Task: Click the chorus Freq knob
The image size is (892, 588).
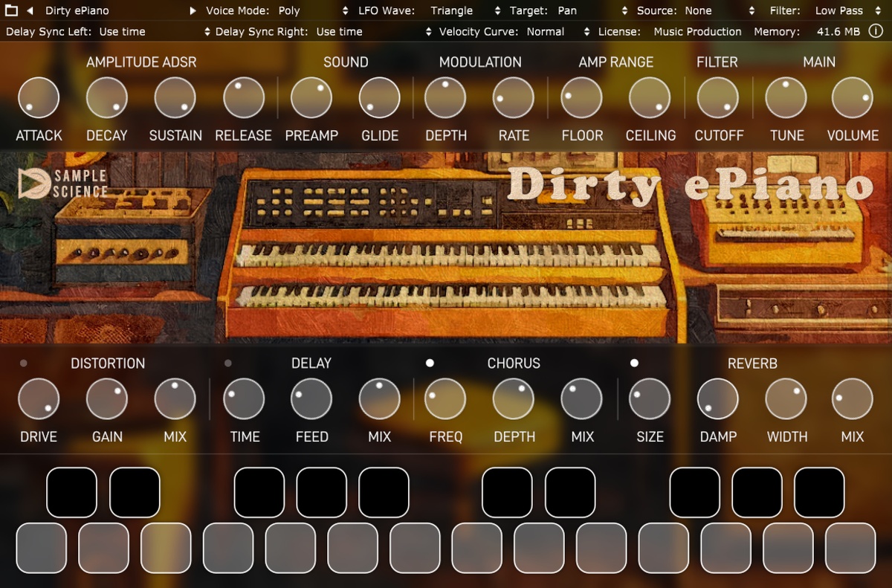Action: 445,399
